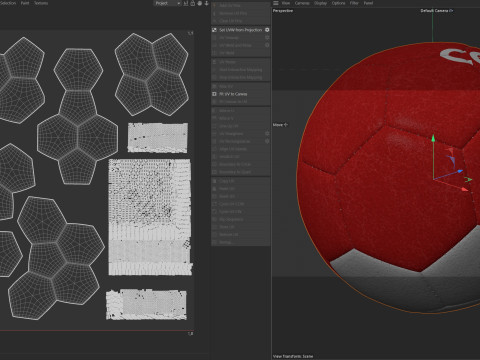Viewport: 480px width, 360px height.
Task: Click the Paste UV icon
Action: 214,189
